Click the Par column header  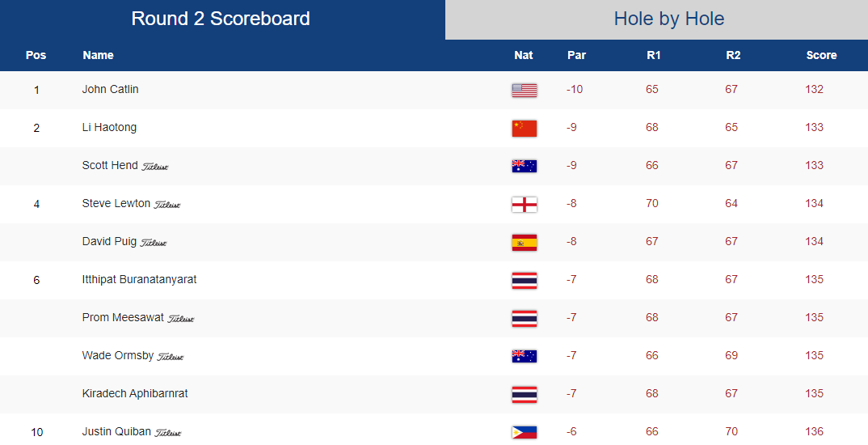(576, 55)
